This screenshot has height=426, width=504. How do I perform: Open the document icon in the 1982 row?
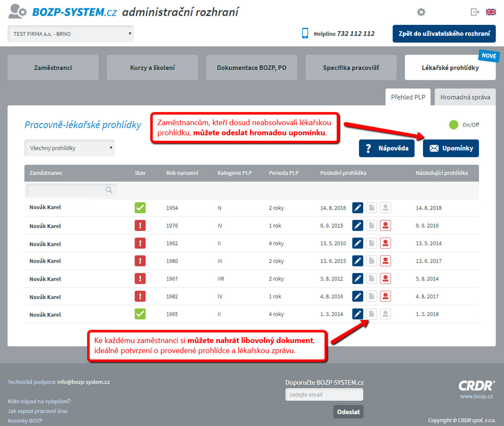pyautogui.click(x=372, y=296)
